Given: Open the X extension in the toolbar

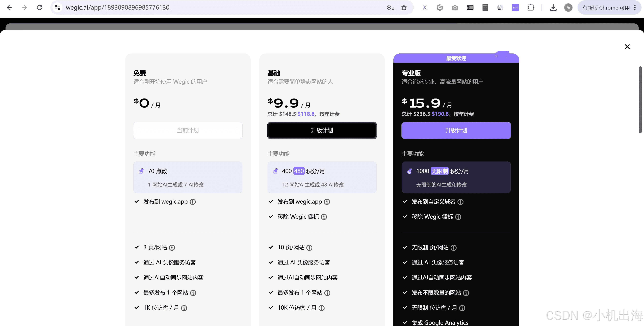Looking at the screenshot, I should click(x=425, y=8).
